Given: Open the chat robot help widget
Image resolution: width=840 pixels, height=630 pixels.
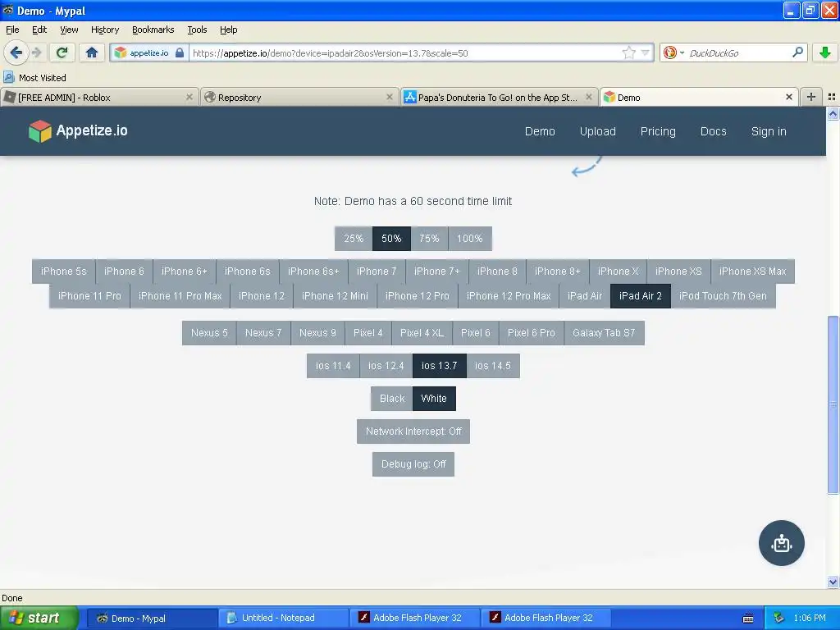Looking at the screenshot, I should point(781,543).
